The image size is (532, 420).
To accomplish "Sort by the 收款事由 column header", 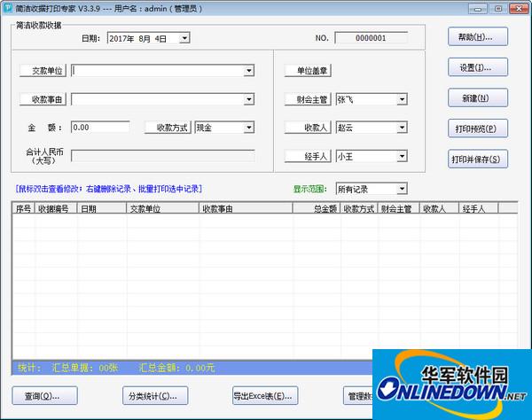I will pos(246,208).
